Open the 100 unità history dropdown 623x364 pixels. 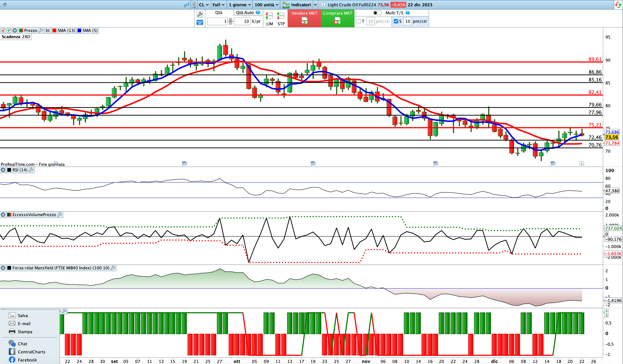tap(267, 5)
